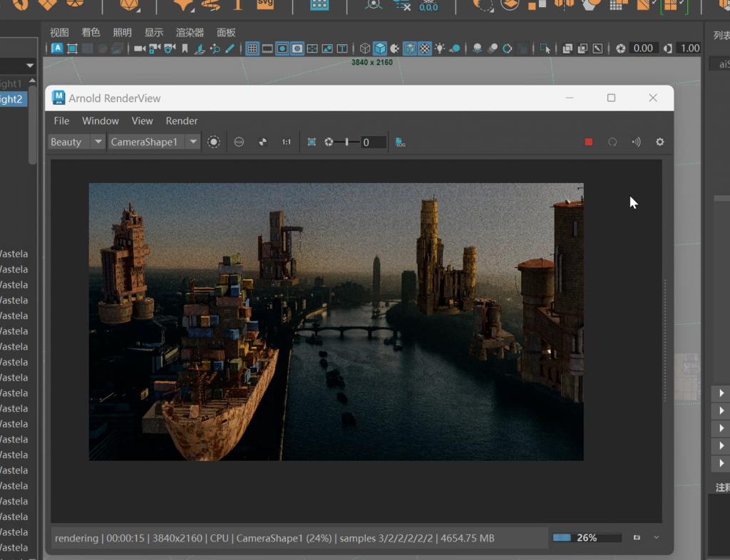Click the 0,0,0 origin icon on the shelf
Screen dimensions: 730x560
click(428, 6)
